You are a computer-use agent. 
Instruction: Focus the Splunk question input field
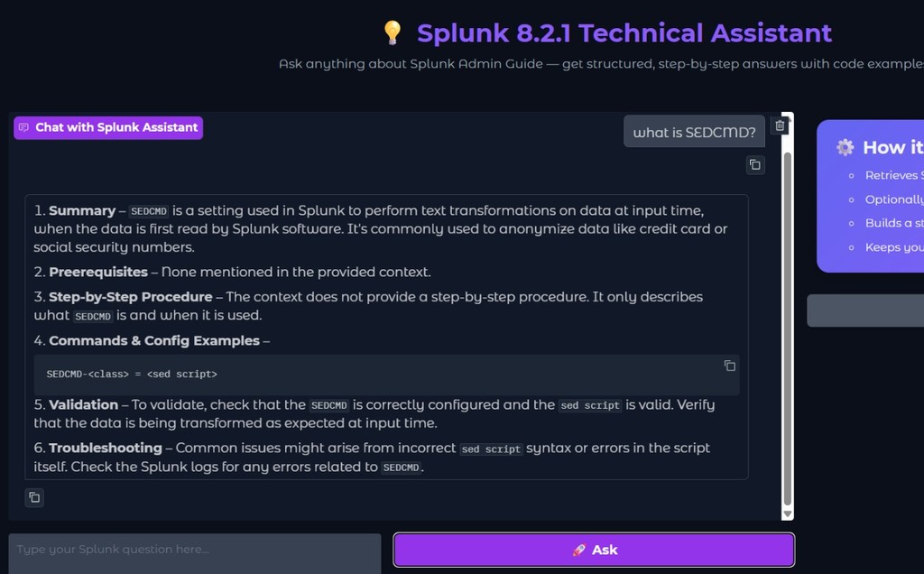[195, 550]
